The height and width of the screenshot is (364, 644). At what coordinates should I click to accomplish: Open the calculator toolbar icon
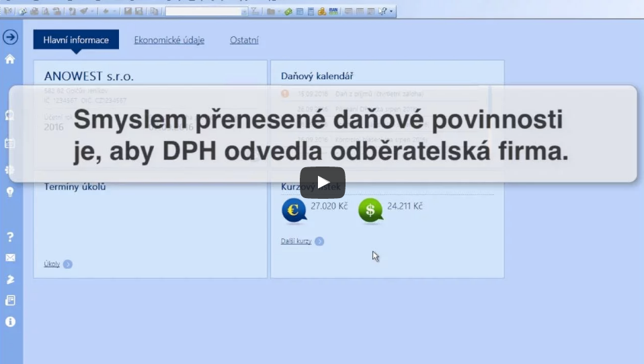tap(311, 11)
